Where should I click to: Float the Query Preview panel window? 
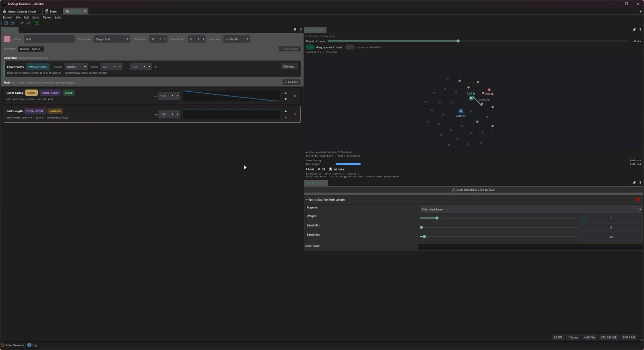pos(634,30)
